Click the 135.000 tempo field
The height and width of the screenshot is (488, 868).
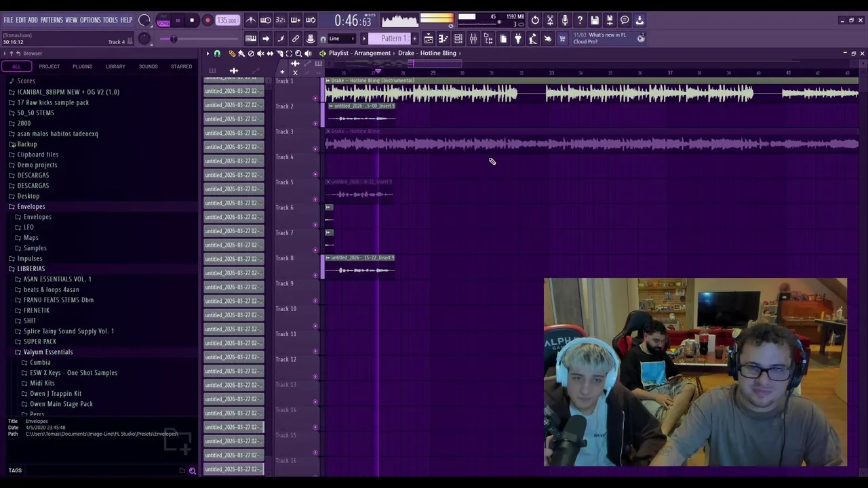[x=227, y=20]
